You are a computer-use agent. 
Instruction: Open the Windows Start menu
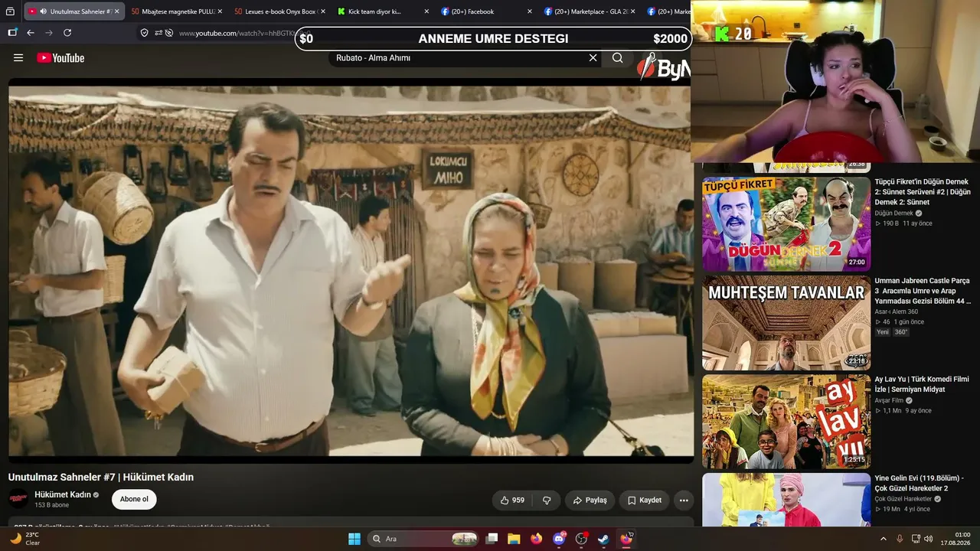(354, 539)
